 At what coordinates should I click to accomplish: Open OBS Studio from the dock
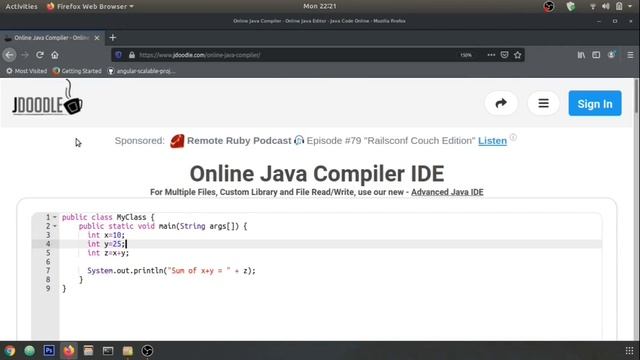[x=147, y=351]
